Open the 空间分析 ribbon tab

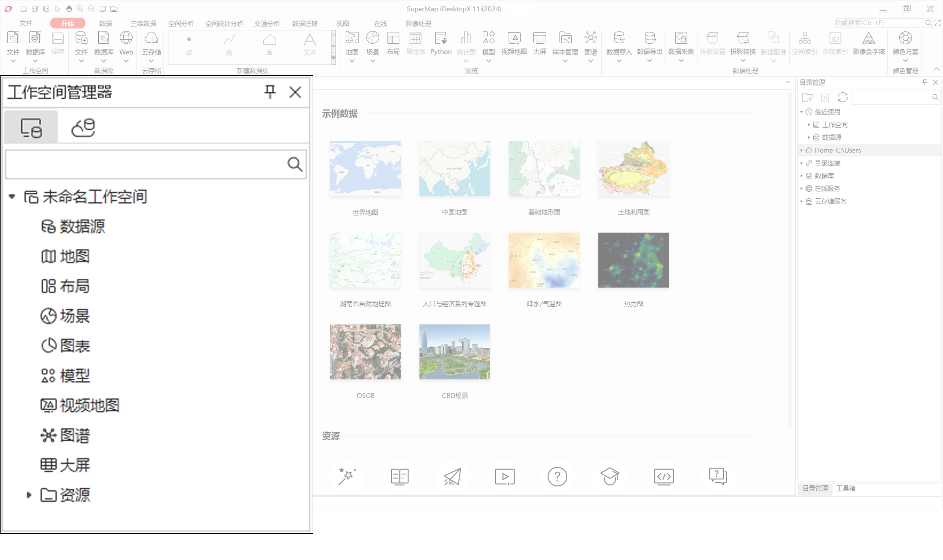(181, 23)
